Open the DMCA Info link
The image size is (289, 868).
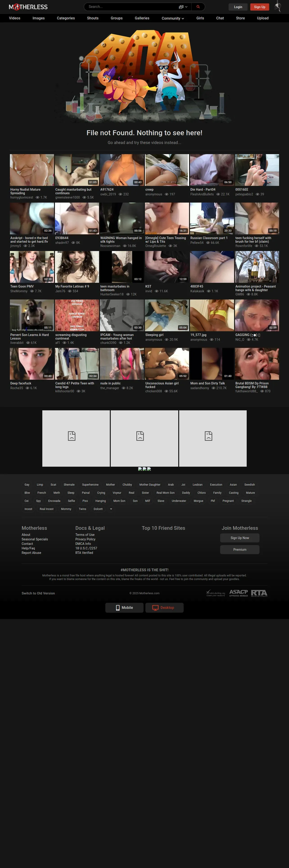pos(83,544)
